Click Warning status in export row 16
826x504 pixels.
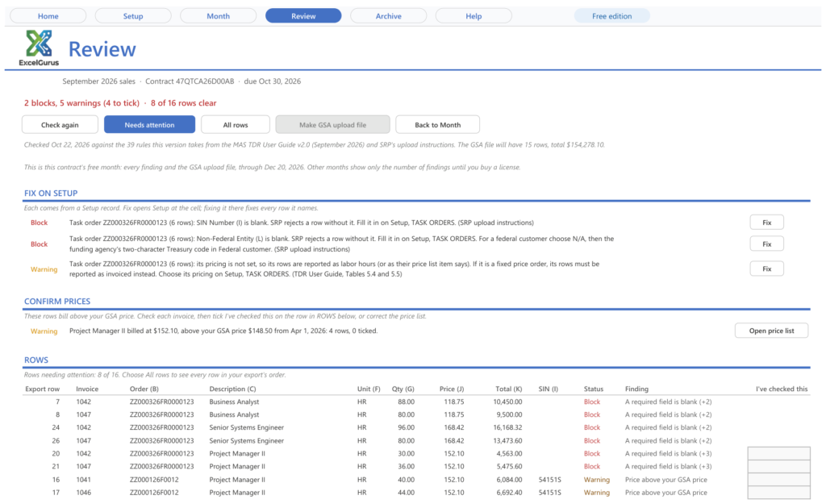pyautogui.click(x=596, y=479)
